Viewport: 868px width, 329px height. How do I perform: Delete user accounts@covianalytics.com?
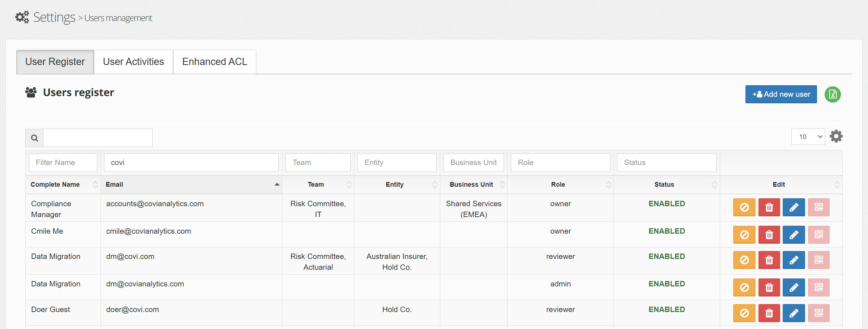(x=769, y=207)
